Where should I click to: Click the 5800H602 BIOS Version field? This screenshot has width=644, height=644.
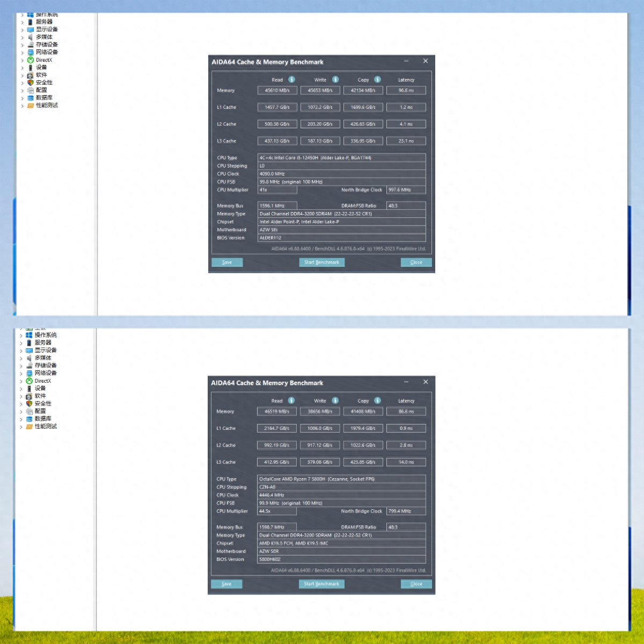342,559
